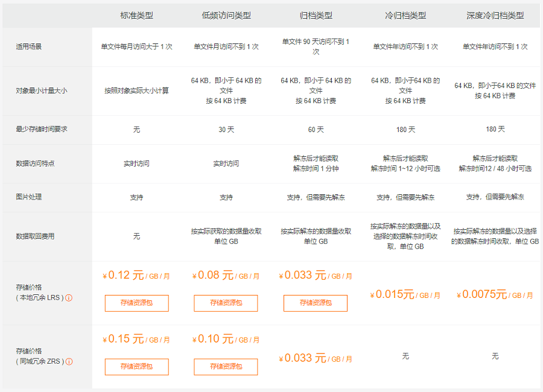Open 存储资源包 under 0.033 元 archive LRS price
The width and height of the screenshot is (543, 392).
(x=316, y=303)
